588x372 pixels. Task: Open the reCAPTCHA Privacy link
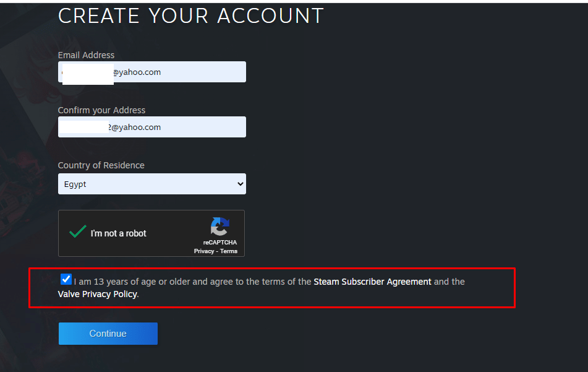coord(203,251)
